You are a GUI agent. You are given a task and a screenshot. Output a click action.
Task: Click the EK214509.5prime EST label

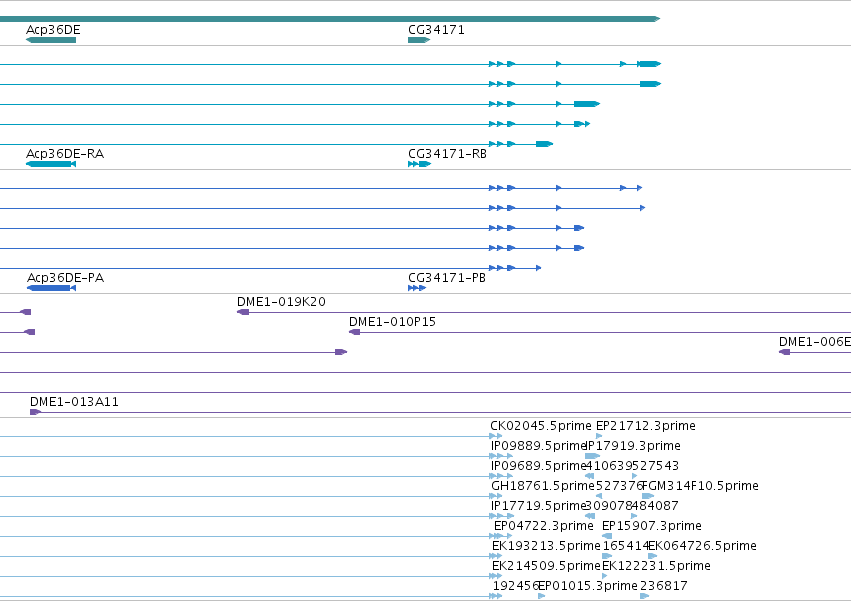(x=546, y=566)
